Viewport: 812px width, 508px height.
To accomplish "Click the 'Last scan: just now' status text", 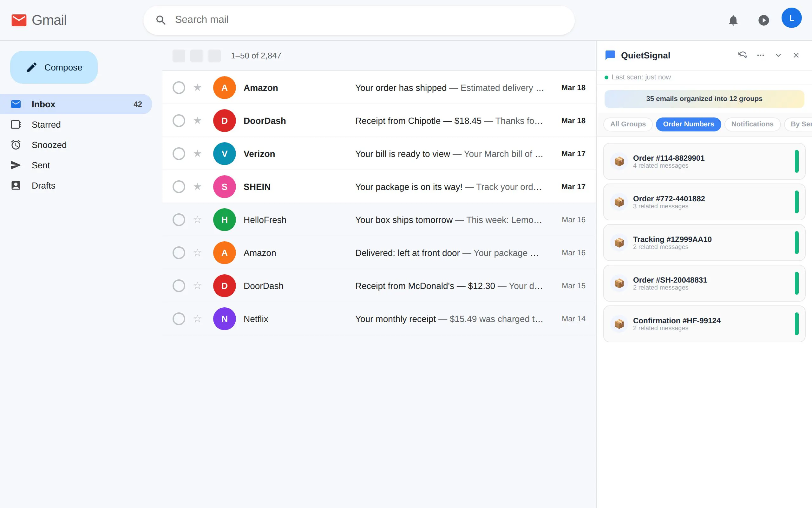I will (x=641, y=77).
